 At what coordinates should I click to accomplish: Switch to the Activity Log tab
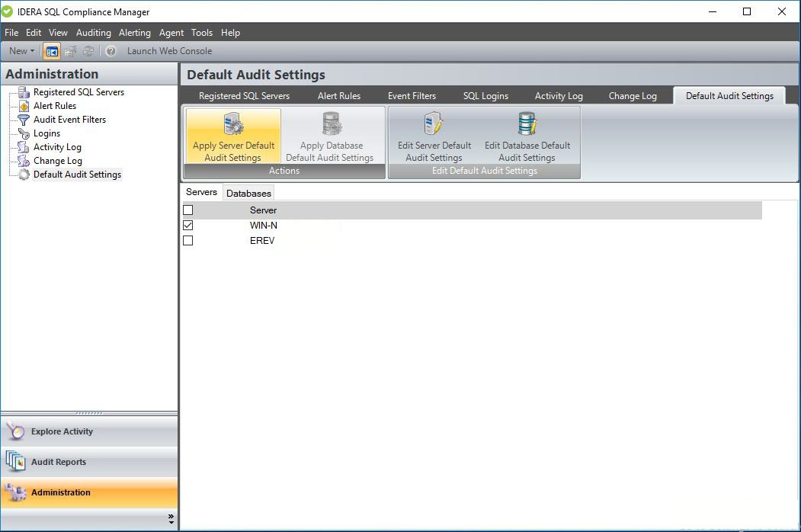(x=559, y=96)
